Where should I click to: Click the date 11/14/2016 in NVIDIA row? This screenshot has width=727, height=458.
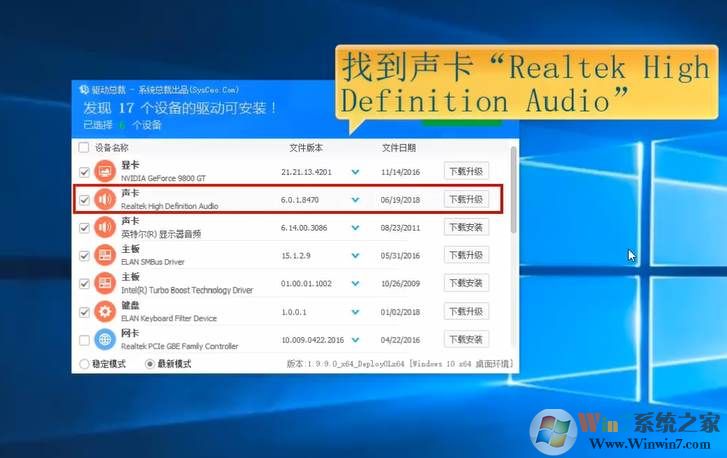coord(400,172)
